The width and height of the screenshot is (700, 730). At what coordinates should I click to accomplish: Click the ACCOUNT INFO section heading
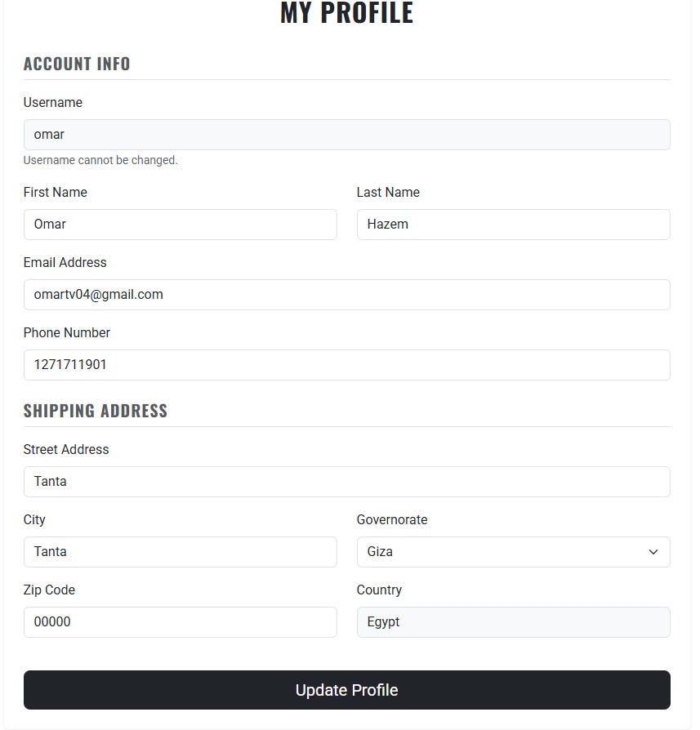click(x=76, y=64)
